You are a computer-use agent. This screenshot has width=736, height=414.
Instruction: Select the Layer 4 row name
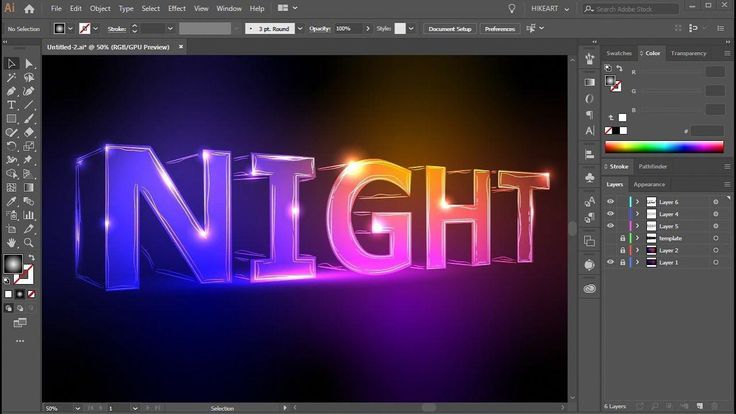(x=668, y=214)
